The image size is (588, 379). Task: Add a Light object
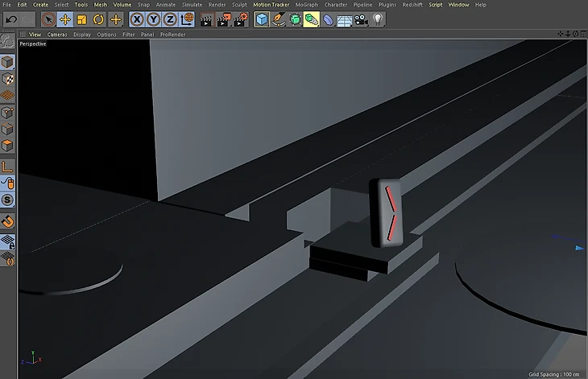[378, 19]
